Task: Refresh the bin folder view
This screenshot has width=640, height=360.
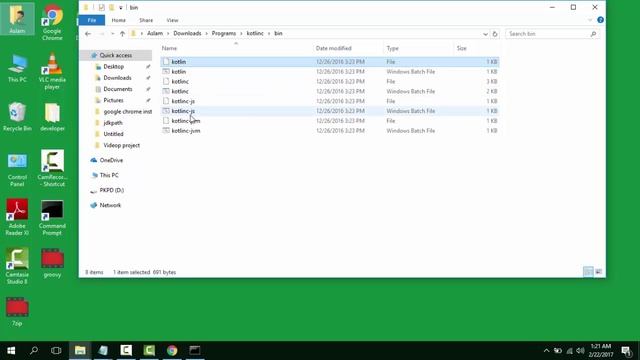Action: point(495,34)
